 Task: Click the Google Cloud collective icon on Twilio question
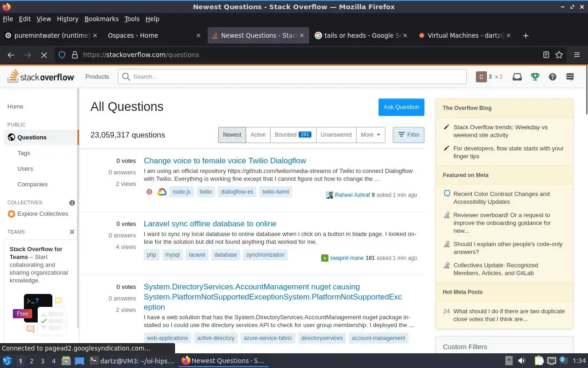162,192
